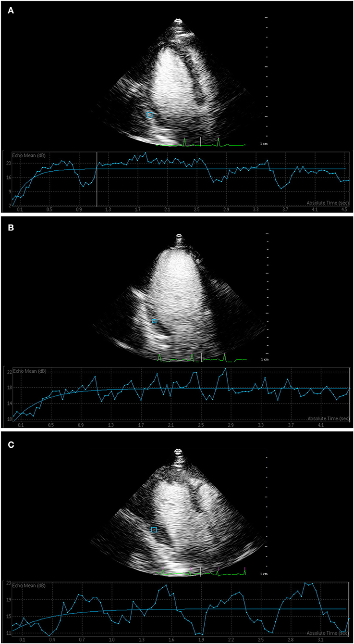This screenshot has width=354, height=644.
Task: Select the blue ROI box in panel C echo image
Action: [154, 530]
